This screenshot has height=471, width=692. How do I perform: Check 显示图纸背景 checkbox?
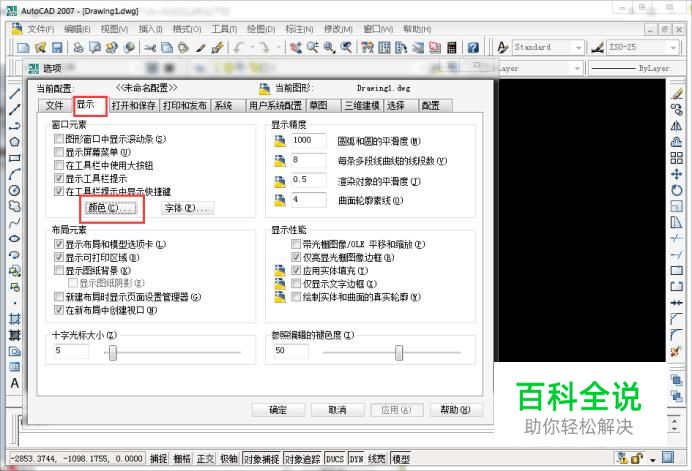(59, 270)
